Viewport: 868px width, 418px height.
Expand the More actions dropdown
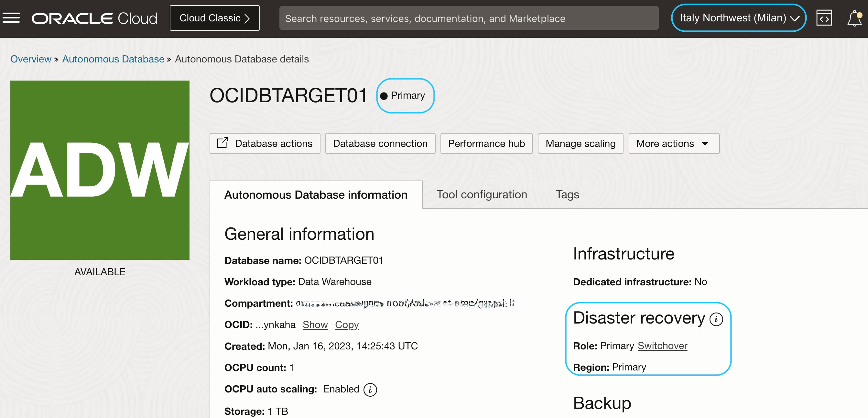pos(674,144)
